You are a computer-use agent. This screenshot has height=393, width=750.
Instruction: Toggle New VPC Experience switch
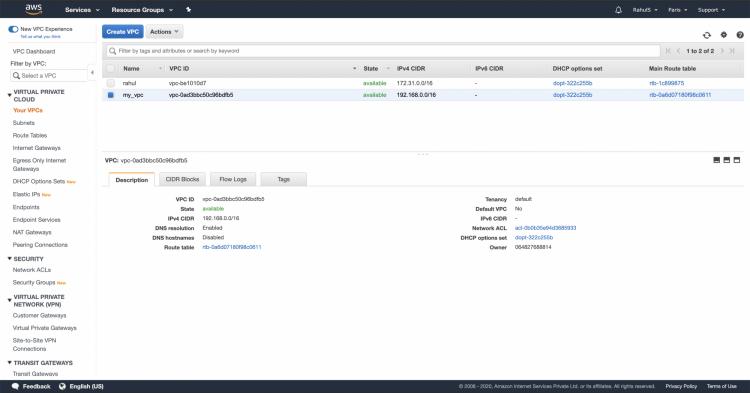point(13,29)
